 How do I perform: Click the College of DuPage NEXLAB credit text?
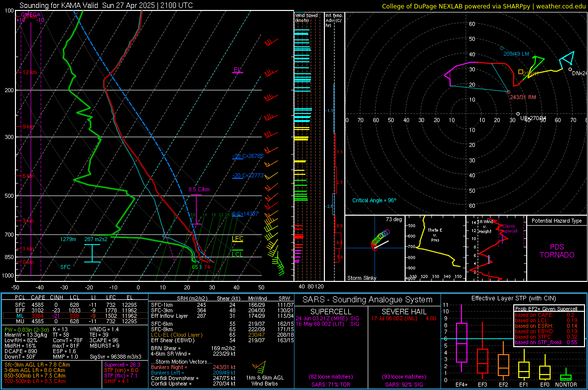coord(483,6)
